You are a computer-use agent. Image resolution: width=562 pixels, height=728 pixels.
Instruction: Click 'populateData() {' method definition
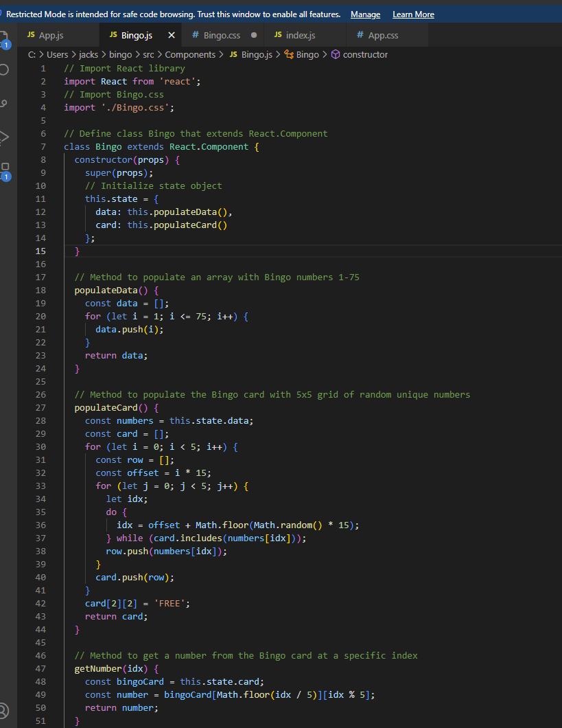point(117,291)
